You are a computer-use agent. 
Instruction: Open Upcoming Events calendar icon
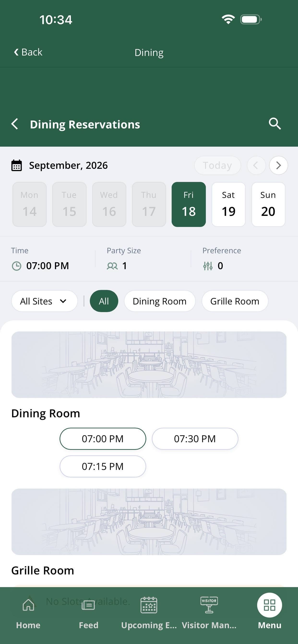point(149,605)
